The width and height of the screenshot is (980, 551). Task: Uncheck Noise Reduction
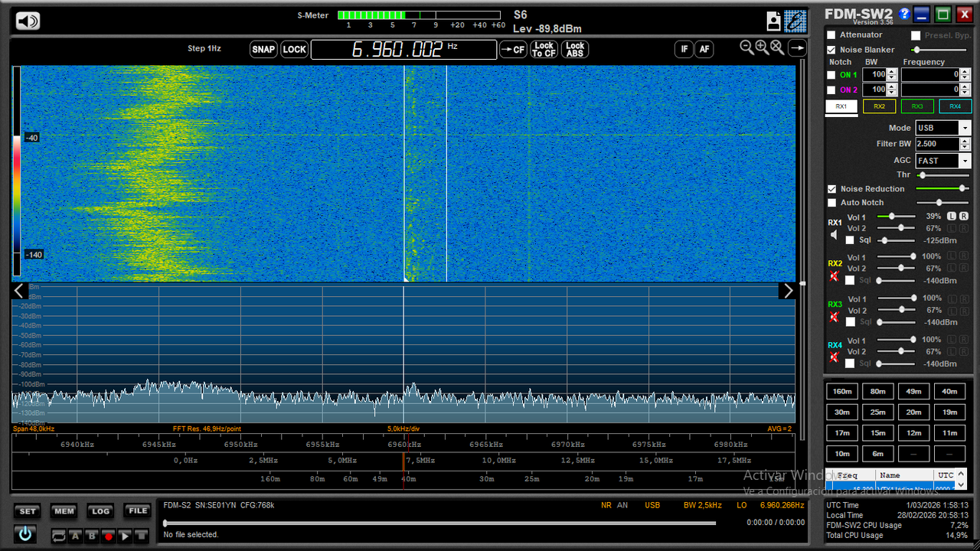[831, 189]
